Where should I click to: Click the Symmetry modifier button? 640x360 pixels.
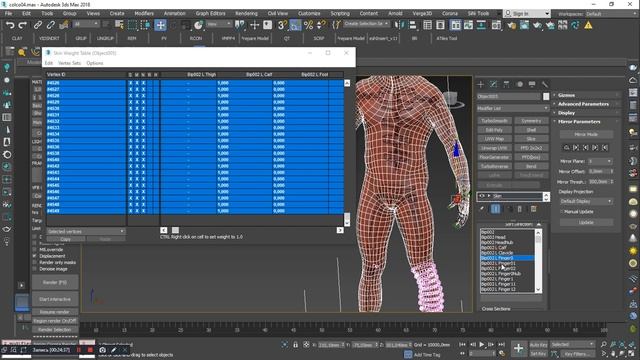(531, 121)
